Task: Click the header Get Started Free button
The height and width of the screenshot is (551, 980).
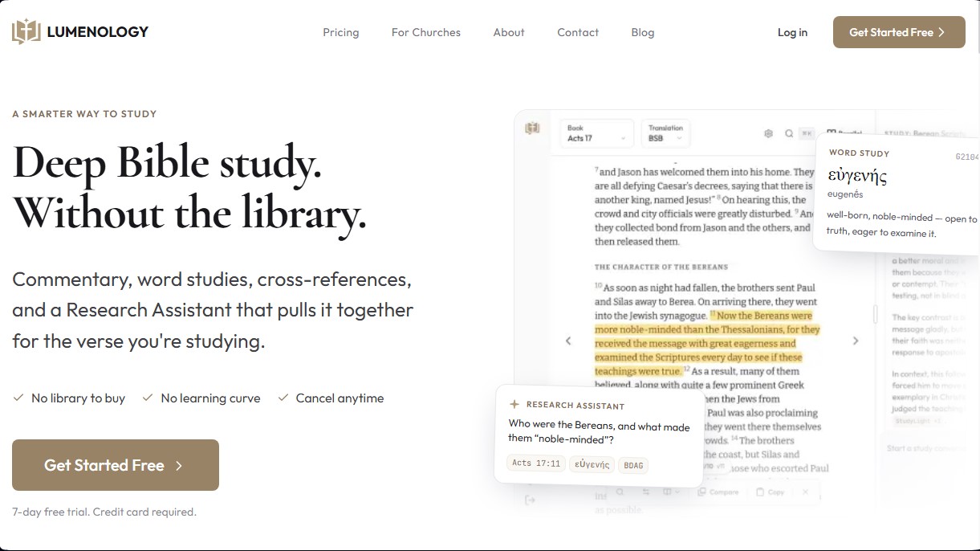Action: (x=899, y=32)
